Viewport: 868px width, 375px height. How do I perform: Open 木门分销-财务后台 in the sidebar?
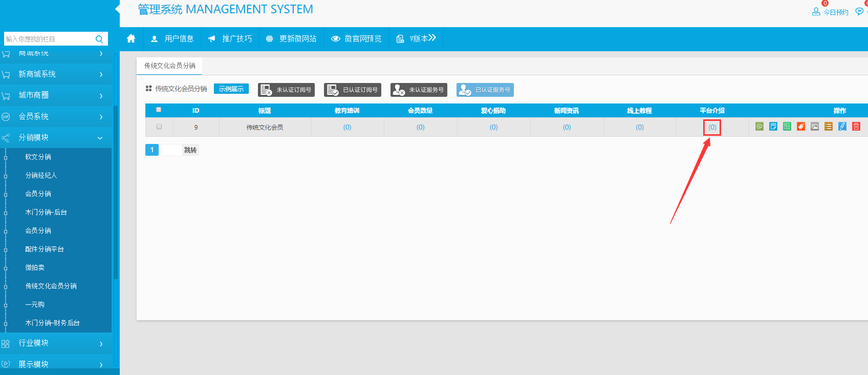[53, 323]
